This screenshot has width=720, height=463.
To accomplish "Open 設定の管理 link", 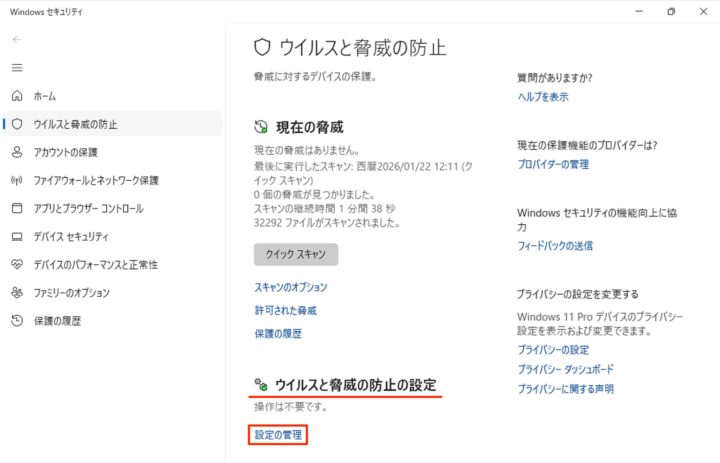I will (277, 435).
